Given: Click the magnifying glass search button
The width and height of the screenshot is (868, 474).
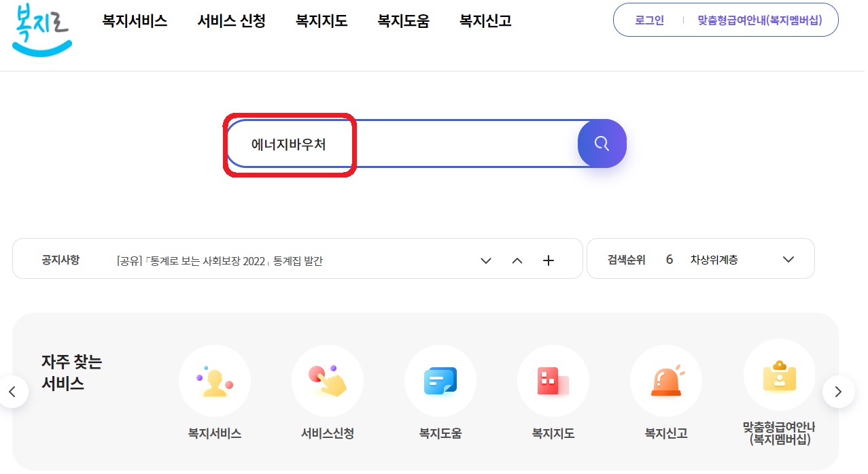Looking at the screenshot, I should [x=601, y=143].
